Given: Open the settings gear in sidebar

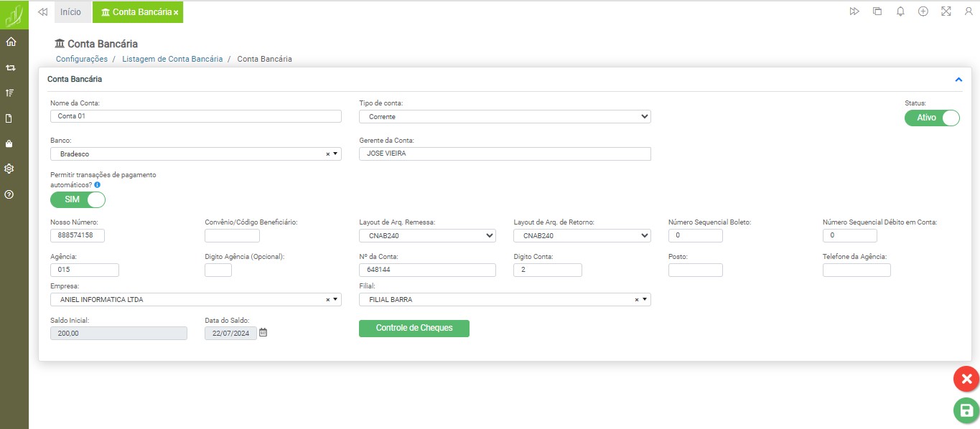Looking at the screenshot, I should 10,169.
